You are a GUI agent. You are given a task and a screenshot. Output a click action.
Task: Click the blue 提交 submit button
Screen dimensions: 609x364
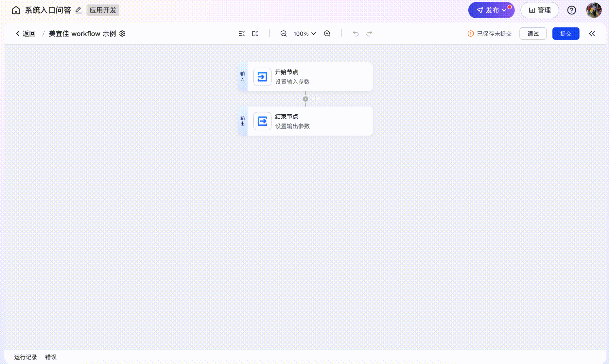click(565, 34)
